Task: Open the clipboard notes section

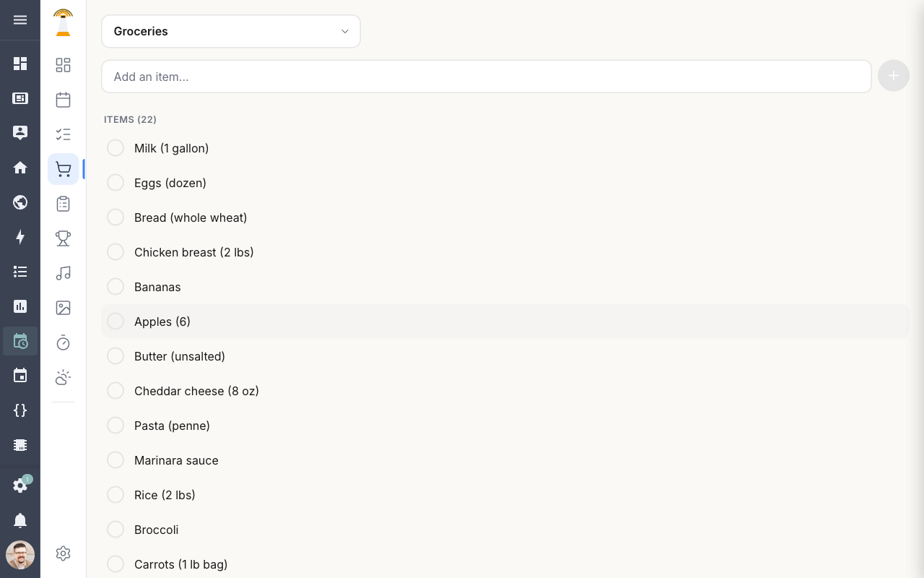Action: [x=63, y=203]
